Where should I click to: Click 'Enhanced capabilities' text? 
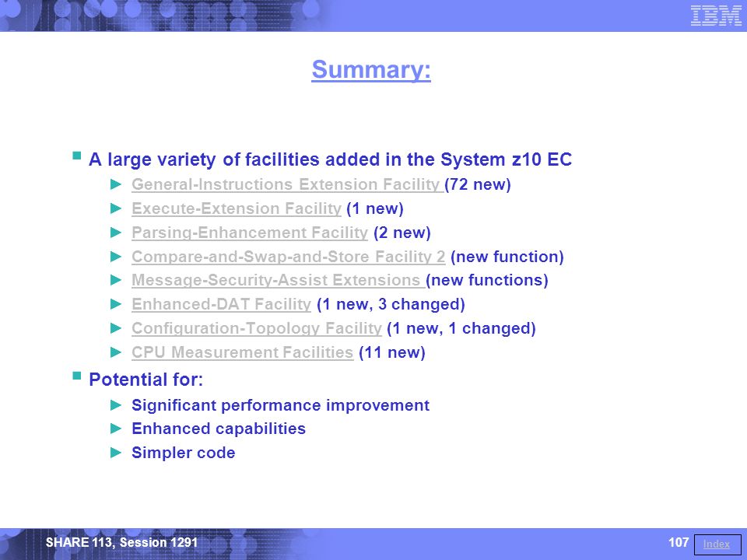pyautogui.click(x=219, y=429)
